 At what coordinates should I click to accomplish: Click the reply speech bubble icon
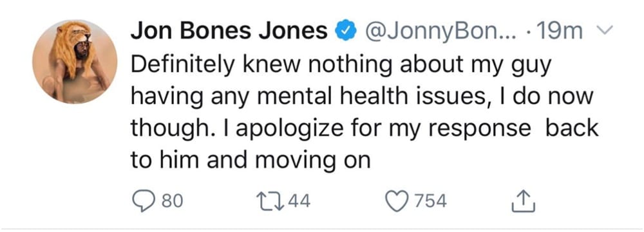coord(144,201)
